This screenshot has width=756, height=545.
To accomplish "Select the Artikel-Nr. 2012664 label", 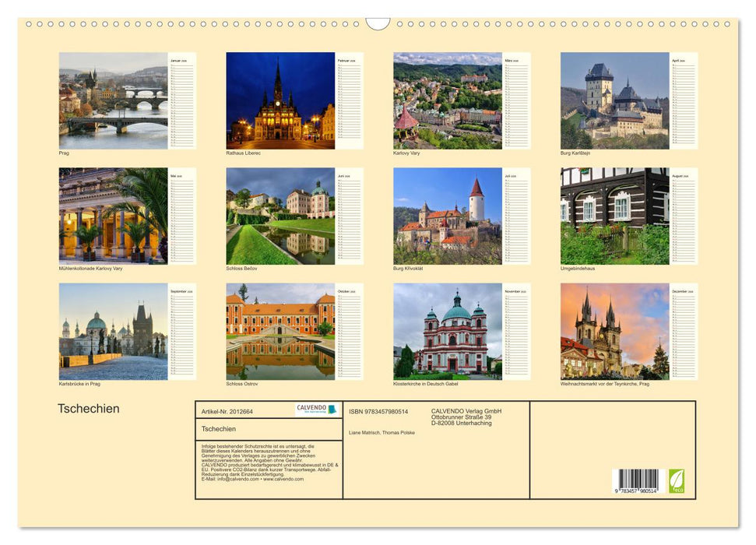I will (227, 411).
